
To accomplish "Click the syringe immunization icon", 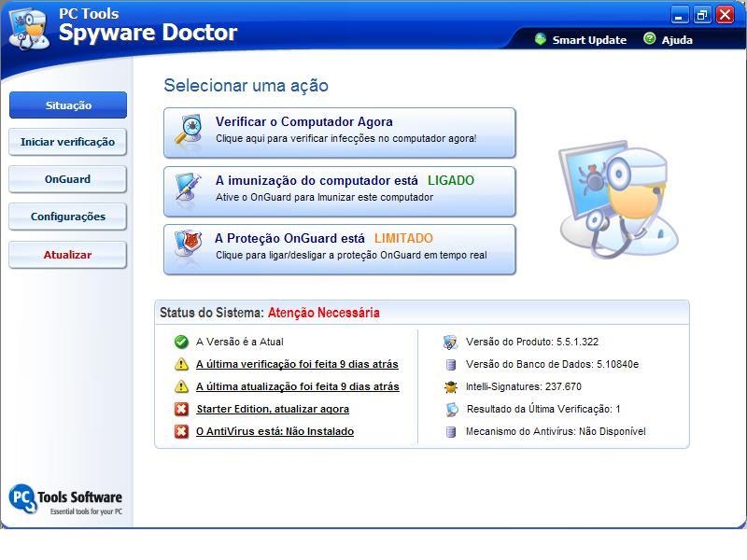I will pyautogui.click(x=188, y=188).
